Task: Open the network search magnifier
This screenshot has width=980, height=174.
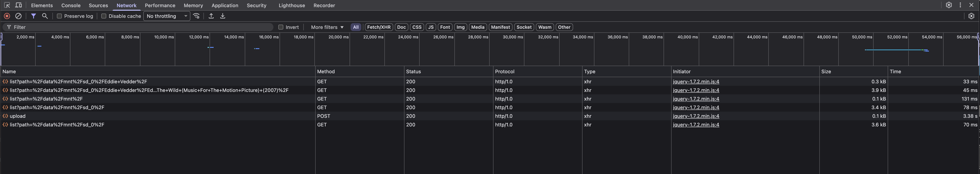Action: 45,16
